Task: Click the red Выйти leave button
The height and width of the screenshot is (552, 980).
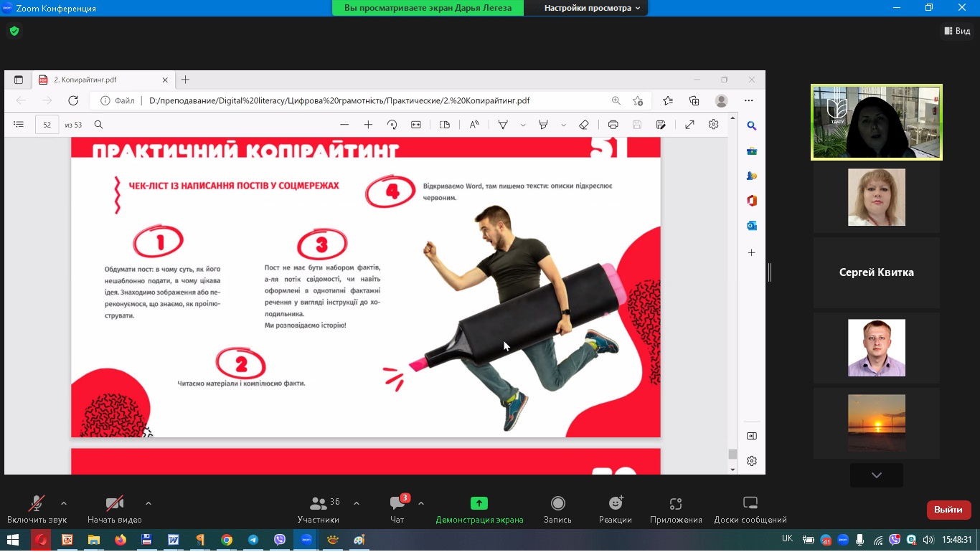Action: pos(948,510)
